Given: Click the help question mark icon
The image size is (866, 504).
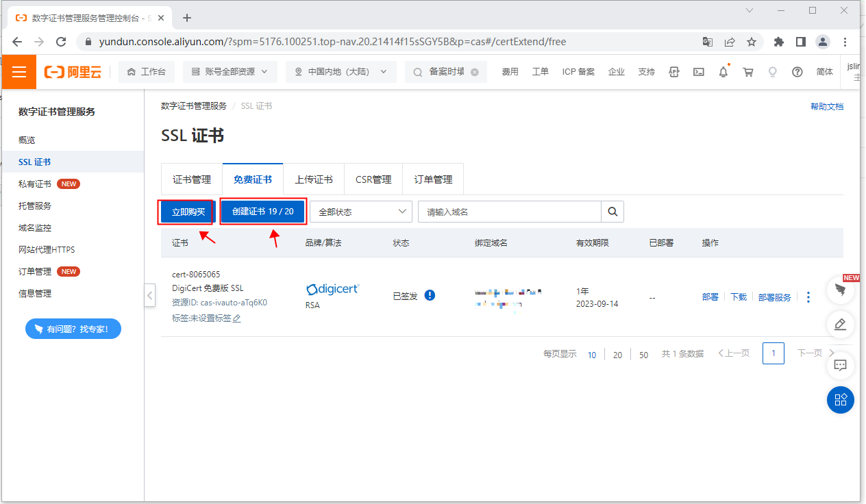Looking at the screenshot, I should coord(797,72).
